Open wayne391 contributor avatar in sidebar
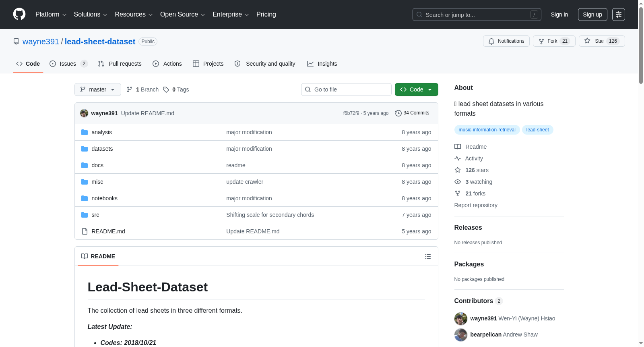Screen dimensions: 644x347 coord(461,318)
